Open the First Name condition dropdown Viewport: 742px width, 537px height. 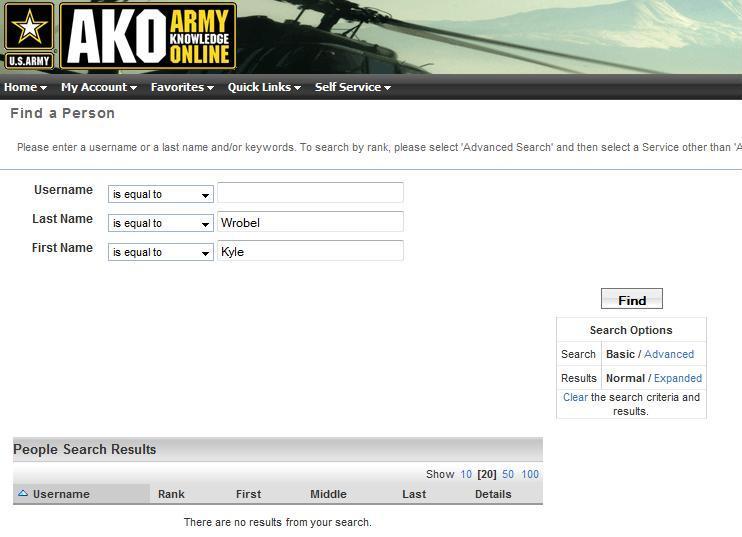pos(160,252)
